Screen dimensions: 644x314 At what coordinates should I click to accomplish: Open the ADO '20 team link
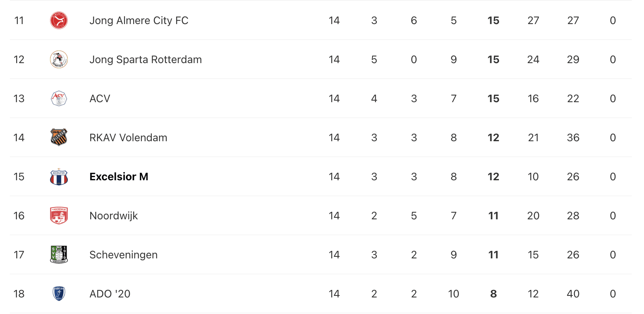(x=110, y=294)
